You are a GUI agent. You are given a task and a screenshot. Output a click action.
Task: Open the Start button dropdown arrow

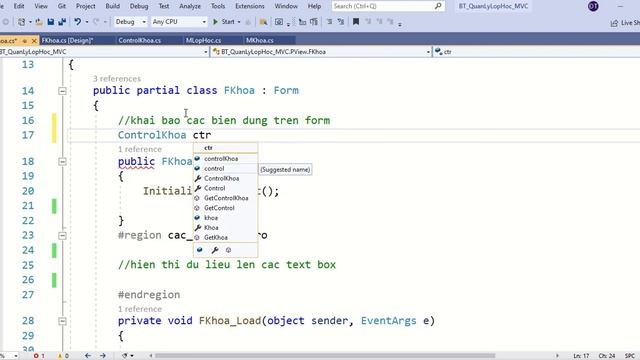click(x=239, y=22)
